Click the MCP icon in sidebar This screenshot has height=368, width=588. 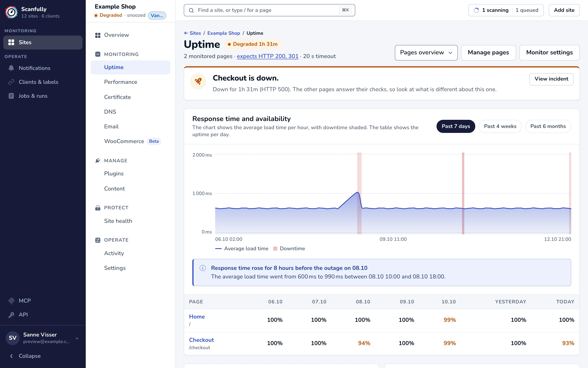coord(11,301)
